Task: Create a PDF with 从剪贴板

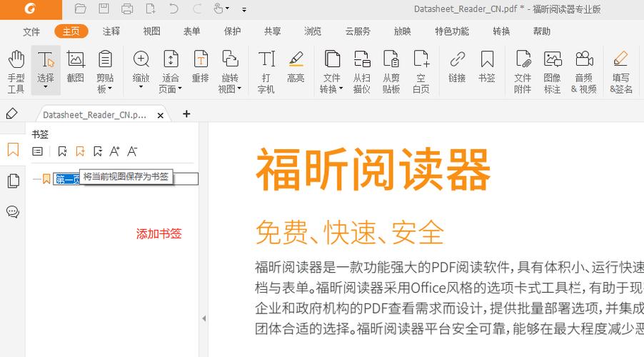Action: click(391, 71)
